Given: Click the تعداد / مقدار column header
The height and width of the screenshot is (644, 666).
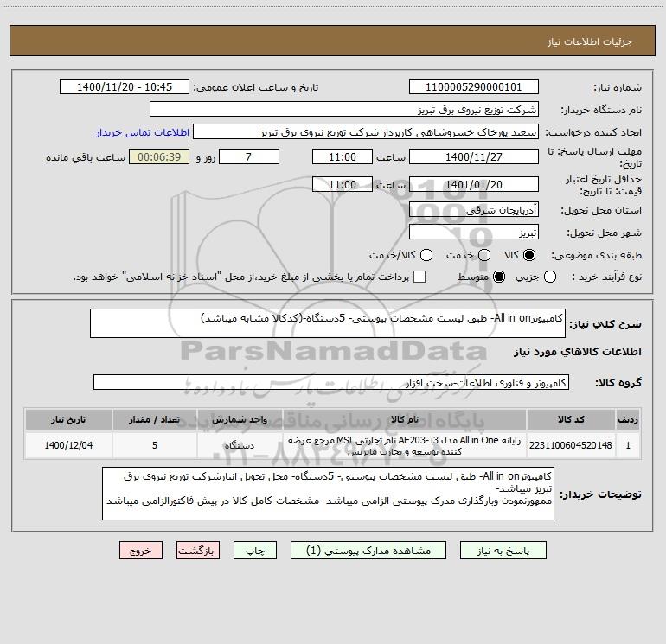Looking at the screenshot, I should (x=155, y=419).
